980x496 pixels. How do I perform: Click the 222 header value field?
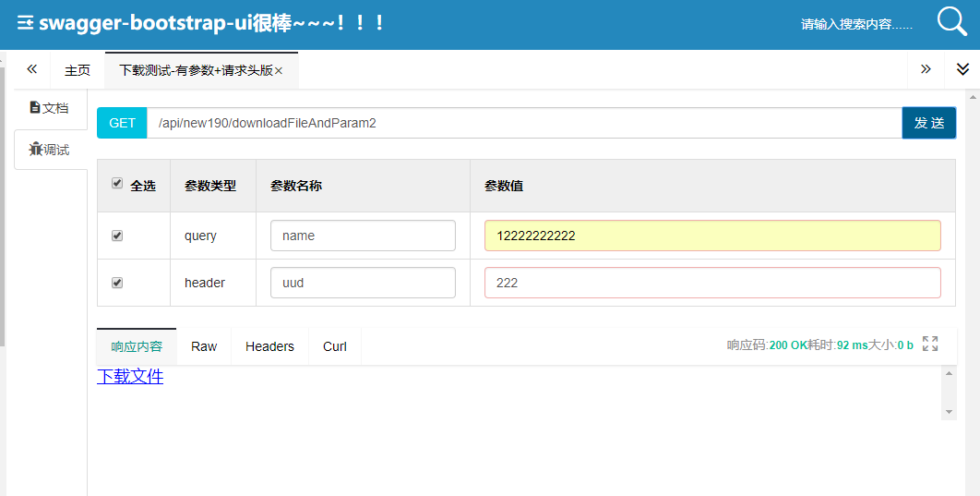coord(712,283)
